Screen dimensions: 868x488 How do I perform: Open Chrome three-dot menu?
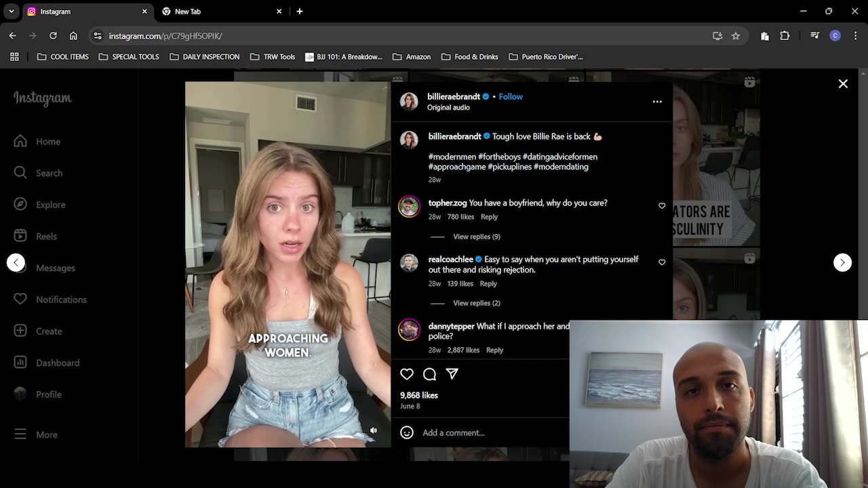tap(855, 36)
